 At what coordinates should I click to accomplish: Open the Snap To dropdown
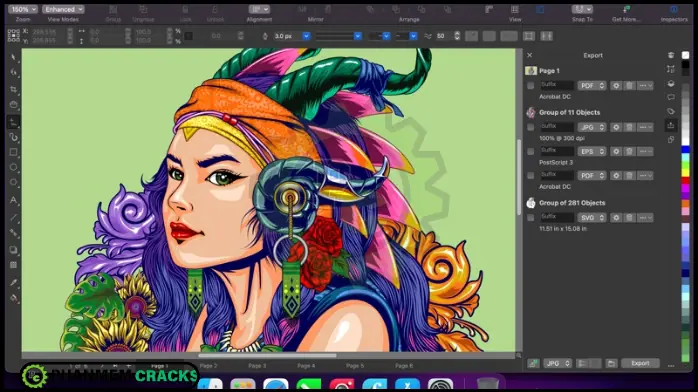pyautogui.click(x=582, y=9)
